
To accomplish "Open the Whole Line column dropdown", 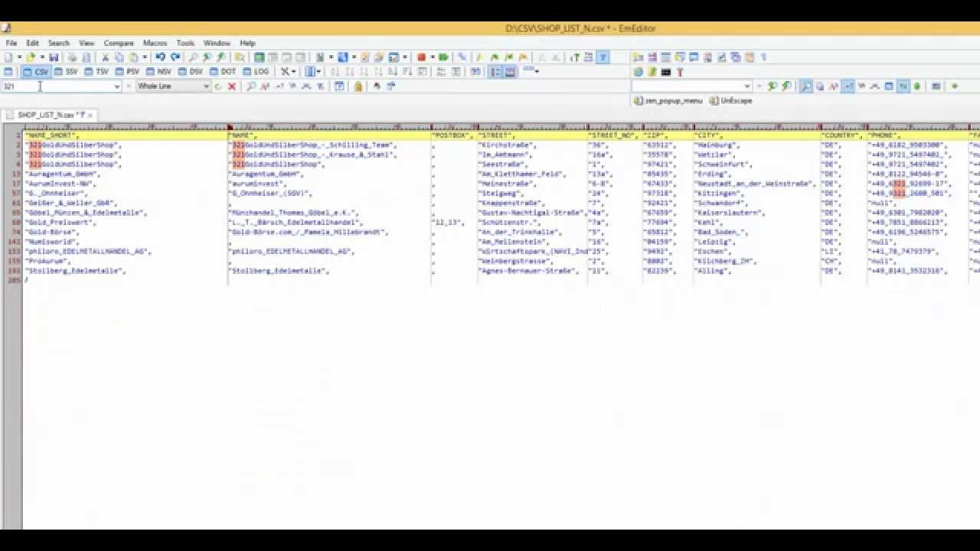I will [x=206, y=86].
